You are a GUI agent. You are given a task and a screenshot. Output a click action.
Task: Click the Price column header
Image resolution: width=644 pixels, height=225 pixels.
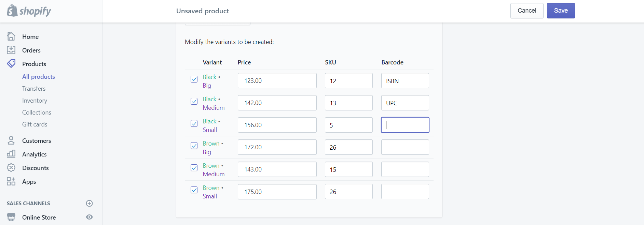coord(244,62)
